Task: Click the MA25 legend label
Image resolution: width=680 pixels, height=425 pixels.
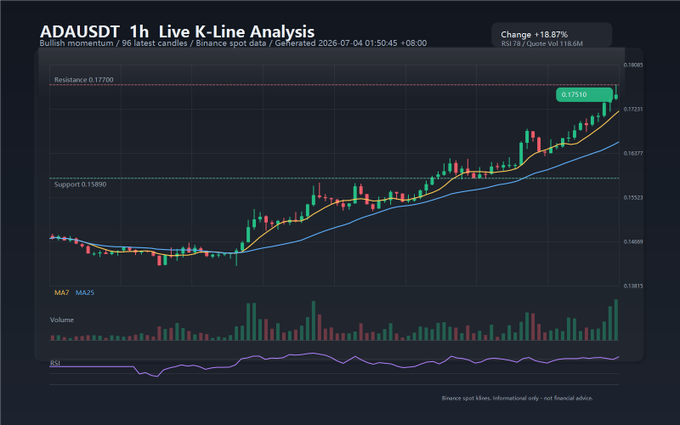Action: click(85, 293)
